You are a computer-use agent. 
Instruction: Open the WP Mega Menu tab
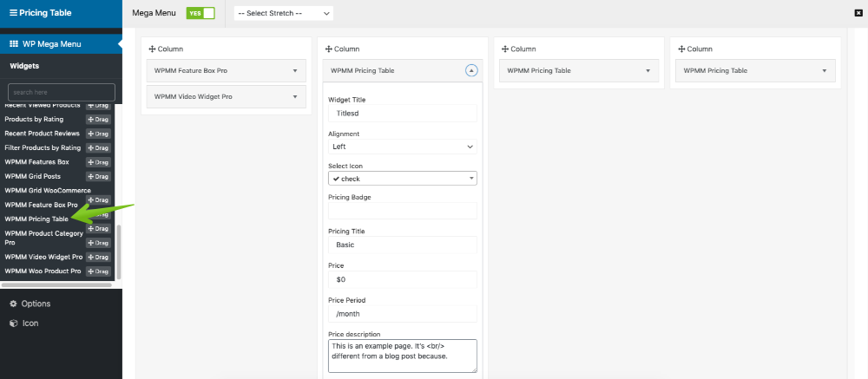pyautogui.click(x=61, y=43)
